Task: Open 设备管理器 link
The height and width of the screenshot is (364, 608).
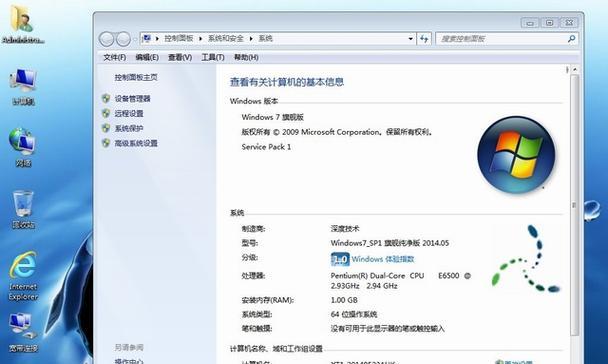Action: pyautogui.click(x=133, y=98)
